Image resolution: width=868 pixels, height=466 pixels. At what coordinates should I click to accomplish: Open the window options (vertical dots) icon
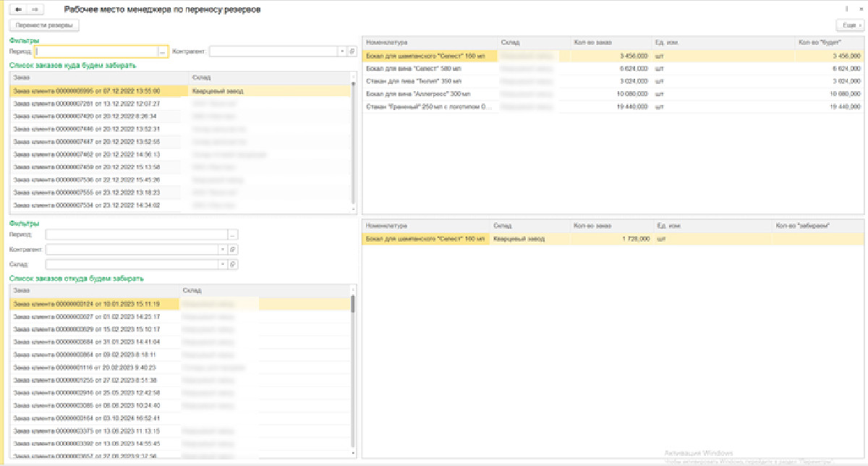coord(846,9)
